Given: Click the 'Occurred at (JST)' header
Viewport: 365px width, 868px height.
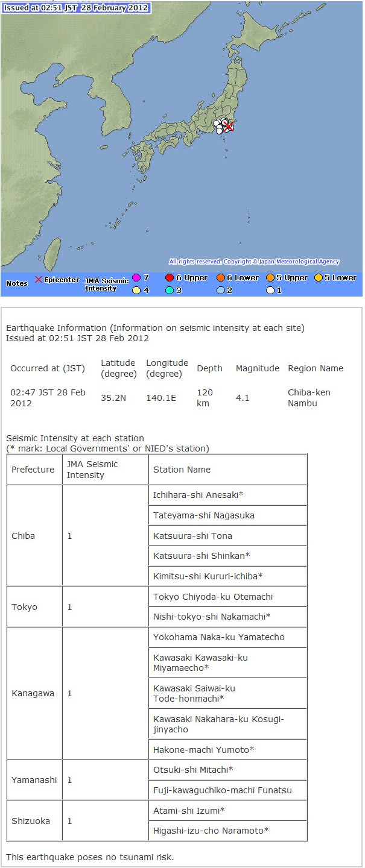Looking at the screenshot, I should 48,368.
